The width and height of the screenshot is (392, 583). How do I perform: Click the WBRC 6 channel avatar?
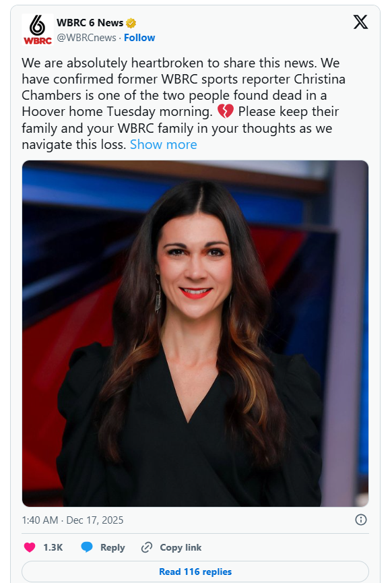coord(38,30)
